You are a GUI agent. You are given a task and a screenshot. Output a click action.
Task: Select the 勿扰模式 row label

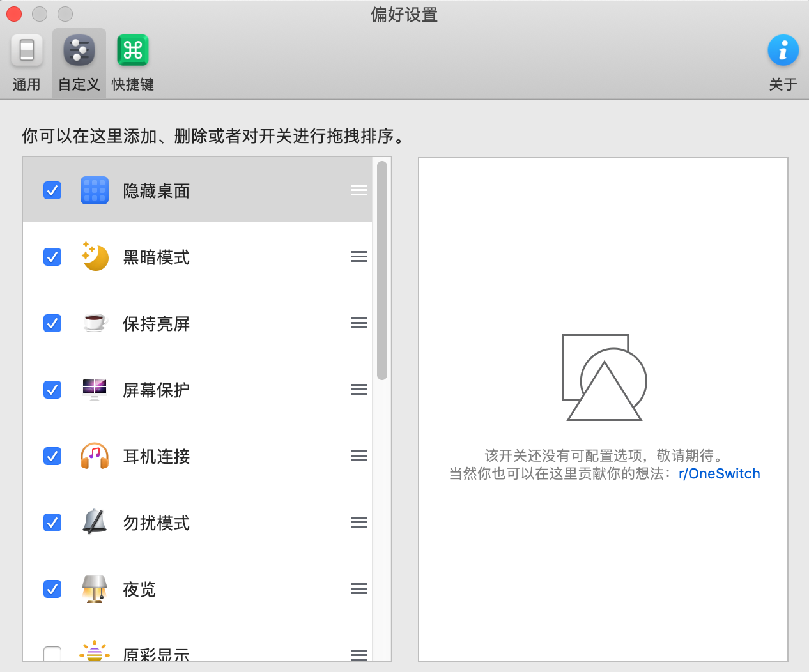(x=157, y=523)
